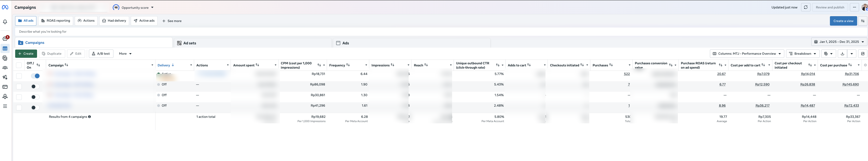This screenshot has width=868, height=161.
Task: Expand the export options arrow
Action: pyautogui.click(x=851, y=54)
